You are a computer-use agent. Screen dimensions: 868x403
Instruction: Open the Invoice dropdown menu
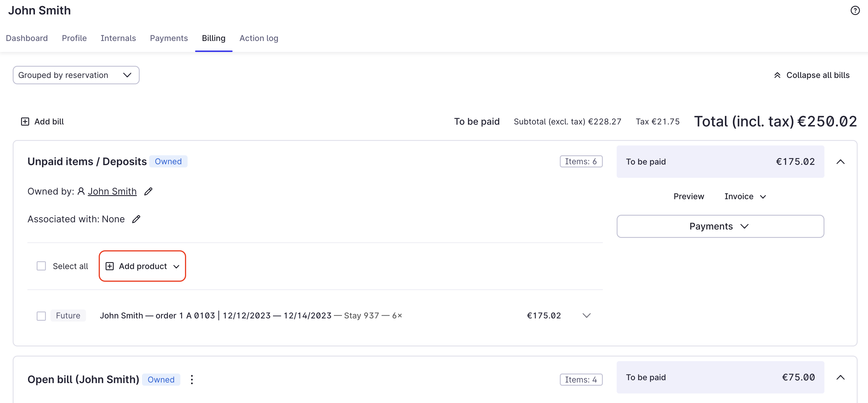coord(745,196)
